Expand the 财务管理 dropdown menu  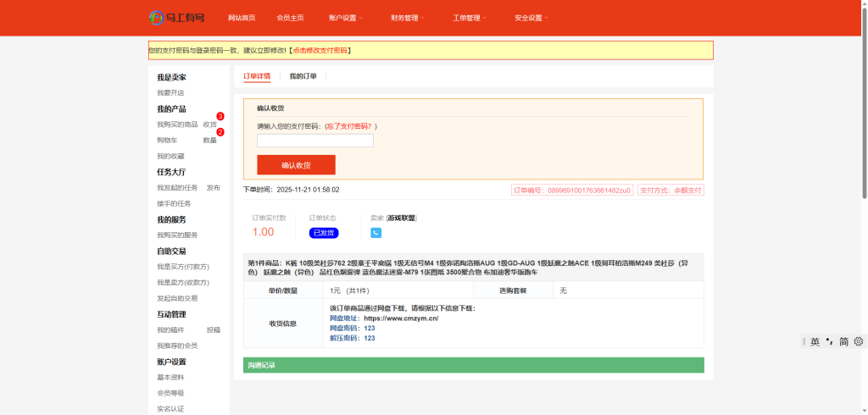(407, 18)
